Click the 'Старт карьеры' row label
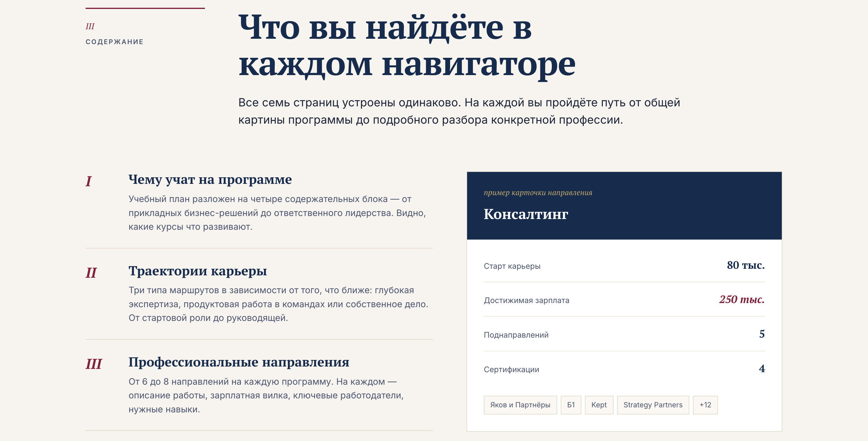The image size is (868, 441). click(512, 266)
